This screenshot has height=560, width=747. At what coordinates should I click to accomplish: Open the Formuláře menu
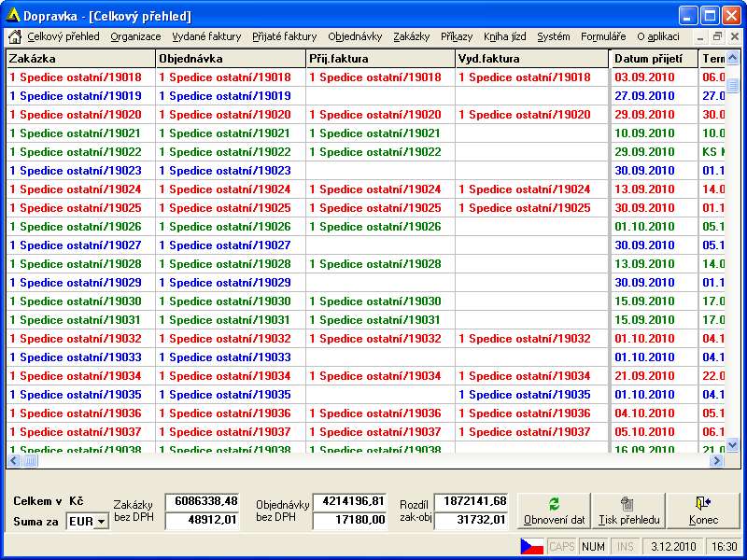coord(603,37)
